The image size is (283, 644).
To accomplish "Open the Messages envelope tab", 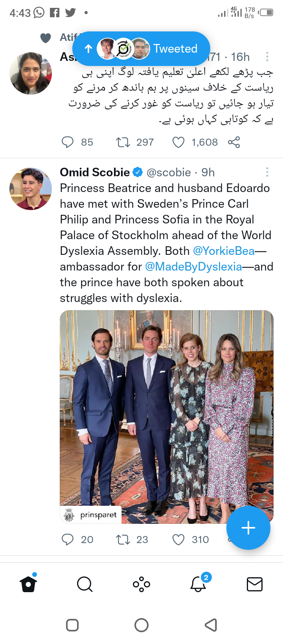I will pos(255,584).
